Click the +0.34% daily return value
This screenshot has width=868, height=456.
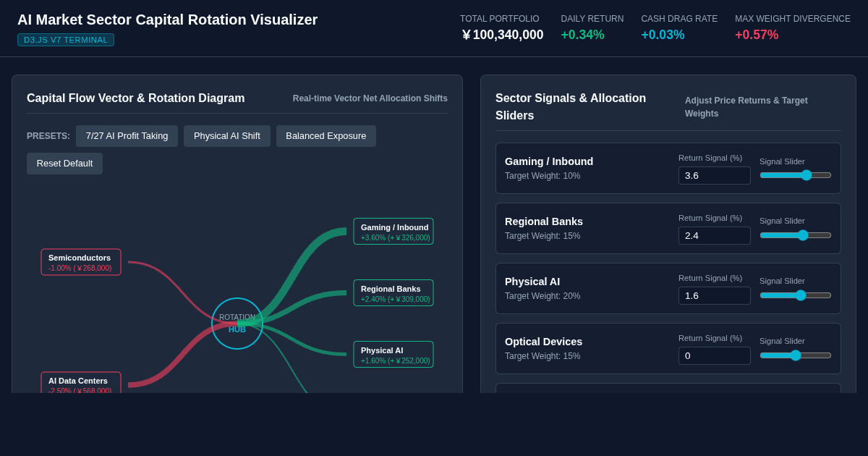pyautogui.click(x=583, y=35)
